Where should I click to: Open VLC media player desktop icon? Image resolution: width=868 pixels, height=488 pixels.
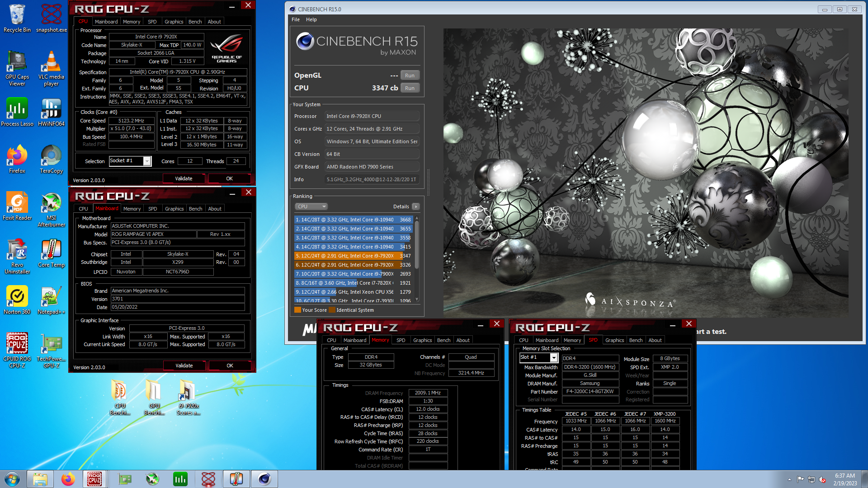(x=52, y=68)
